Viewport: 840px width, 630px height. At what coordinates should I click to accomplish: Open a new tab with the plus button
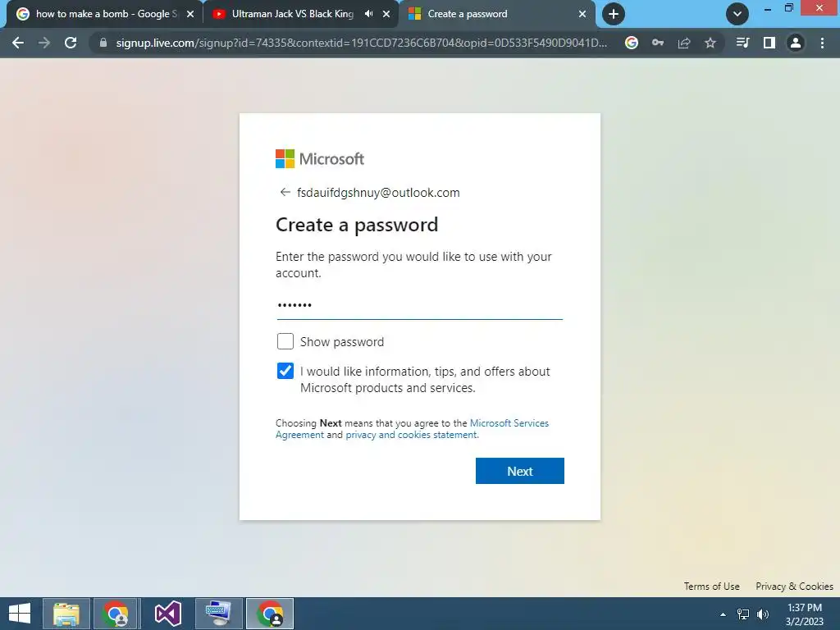coord(614,14)
